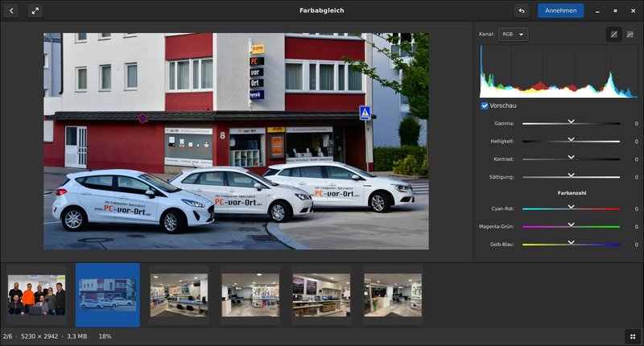Open the fourth thumbnail in the filmstrip
This screenshot has height=346, width=644.
pyautogui.click(x=250, y=295)
